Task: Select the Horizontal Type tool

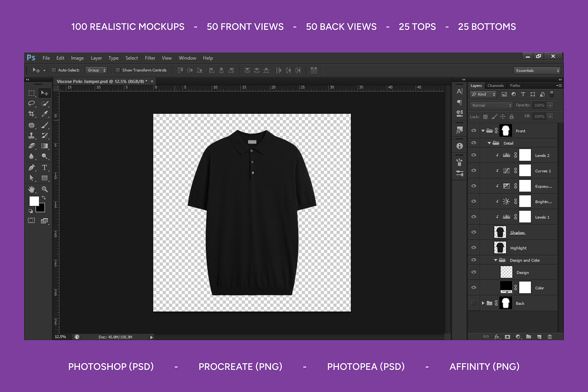Action: pos(45,168)
